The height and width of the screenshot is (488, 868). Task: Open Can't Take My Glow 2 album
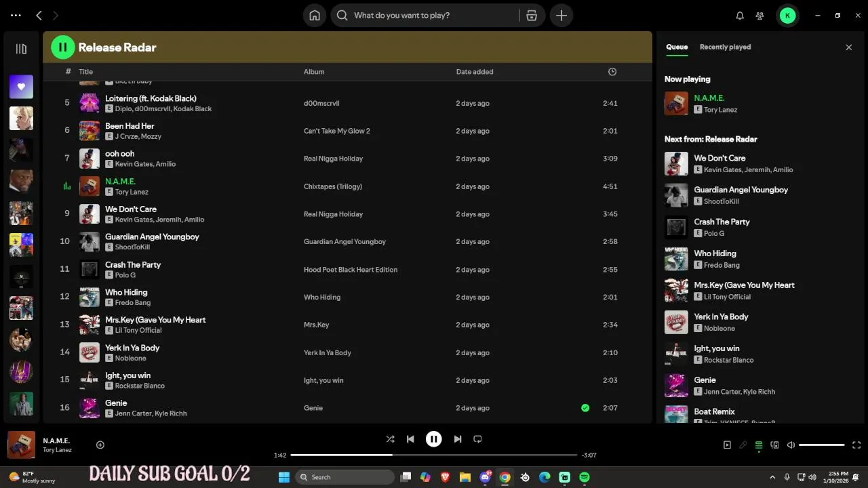coord(337,131)
